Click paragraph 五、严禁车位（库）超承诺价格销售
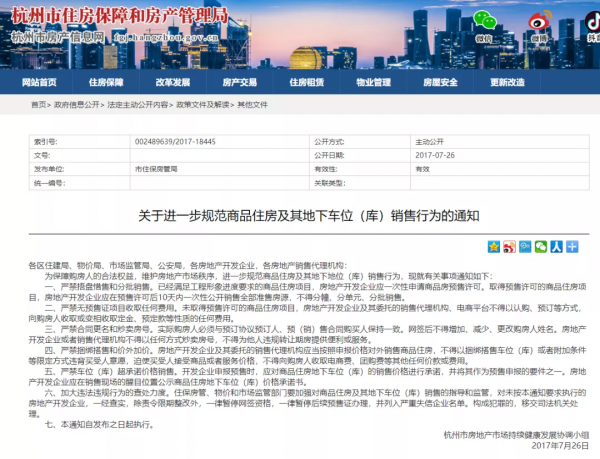The image size is (600, 459). pos(308,377)
